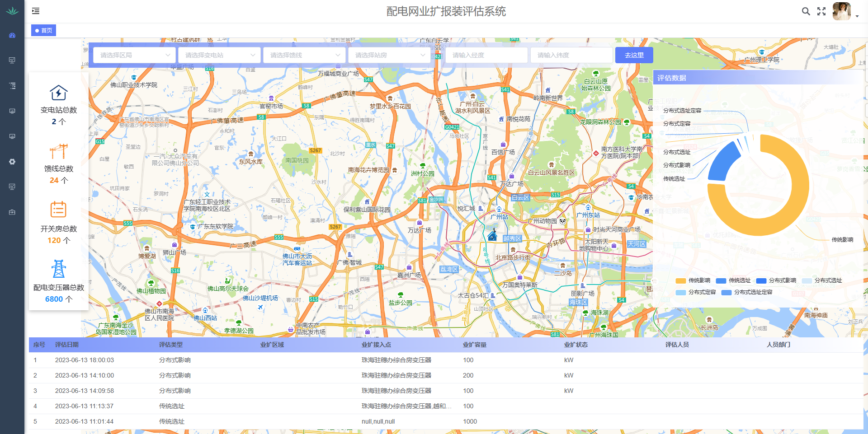Click the capacity value 1000 in row 5

[470, 421]
